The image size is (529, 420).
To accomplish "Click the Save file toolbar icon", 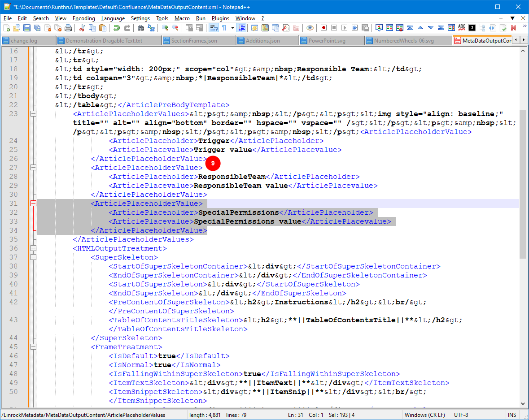I will [x=27, y=28].
